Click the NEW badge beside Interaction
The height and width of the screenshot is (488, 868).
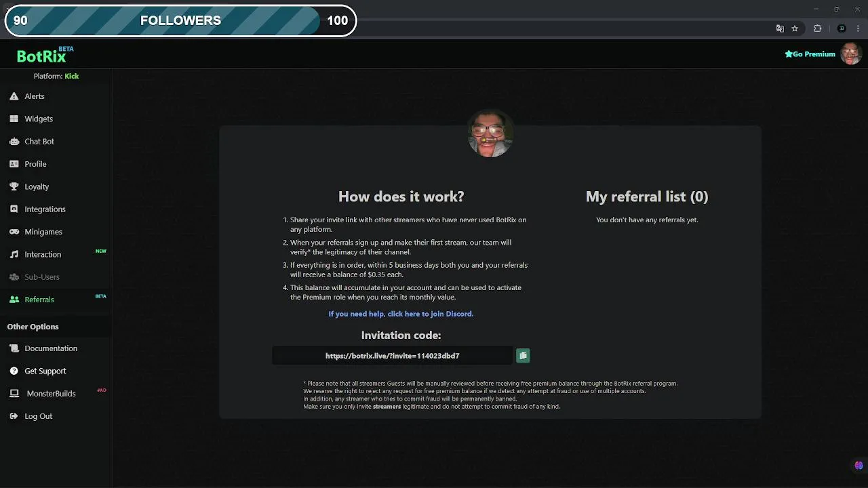[x=100, y=251]
